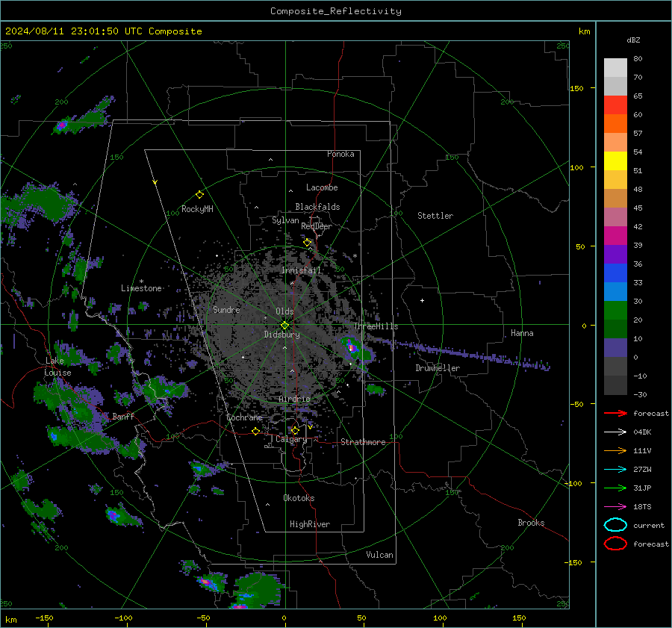
Task: Click the Calgary city label
Action: pyautogui.click(x=291, y=439)
